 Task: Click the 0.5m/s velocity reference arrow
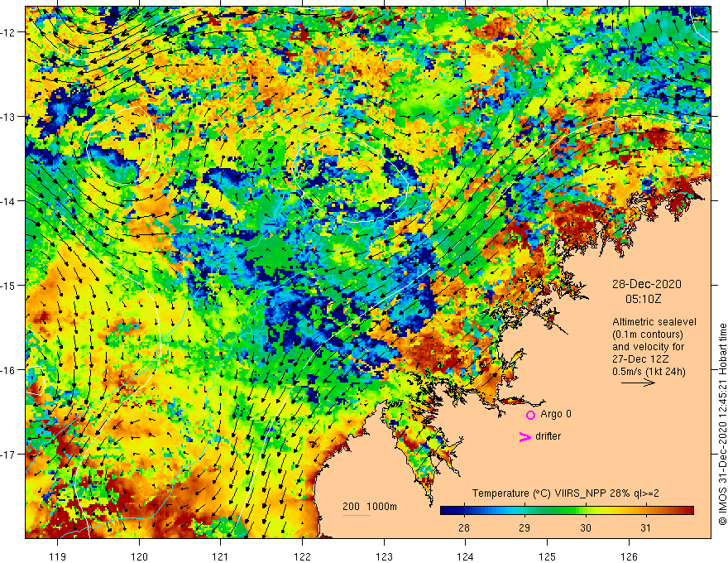(x=638, y=383)
